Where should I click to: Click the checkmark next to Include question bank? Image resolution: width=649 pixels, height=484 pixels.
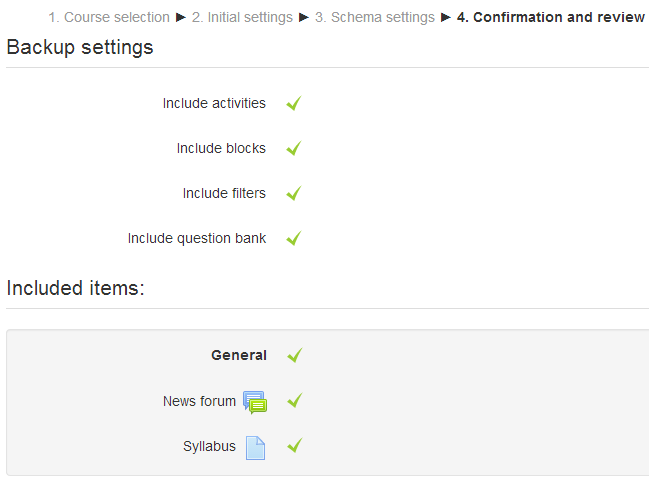pos(293,238)
